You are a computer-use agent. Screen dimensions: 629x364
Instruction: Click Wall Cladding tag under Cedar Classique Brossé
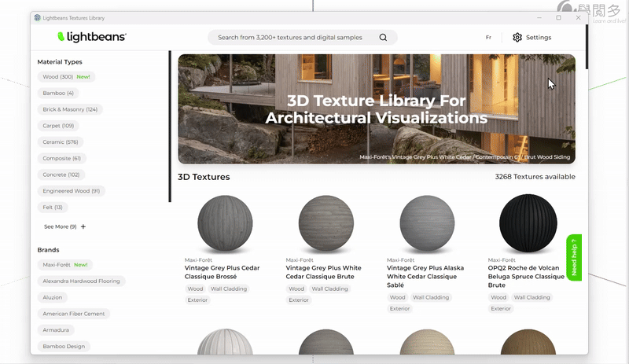[x=229, y=289]
